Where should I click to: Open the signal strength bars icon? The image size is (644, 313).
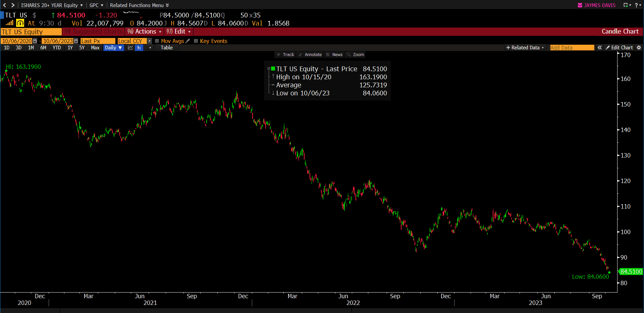point(9,23)
